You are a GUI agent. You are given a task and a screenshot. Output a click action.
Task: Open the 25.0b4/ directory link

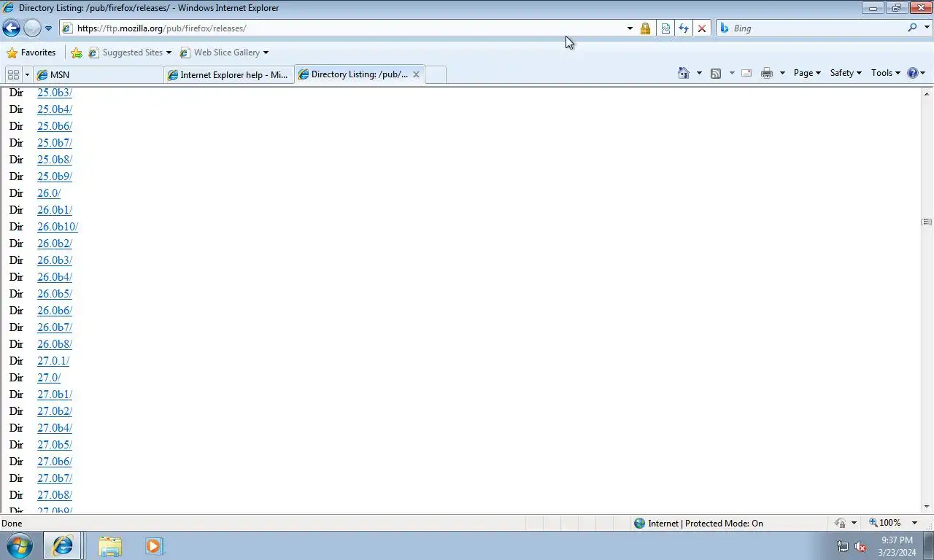click(55, 109)
